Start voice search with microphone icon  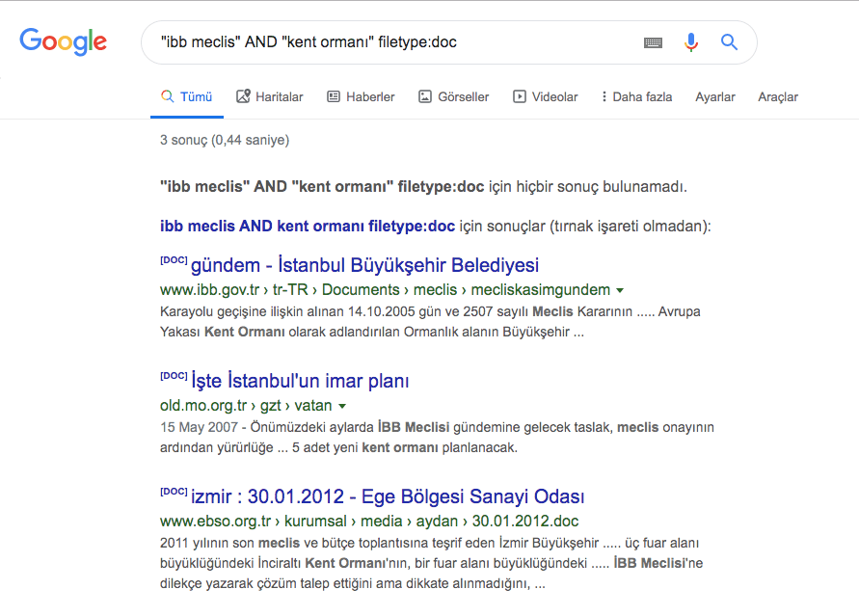(691, 42)
